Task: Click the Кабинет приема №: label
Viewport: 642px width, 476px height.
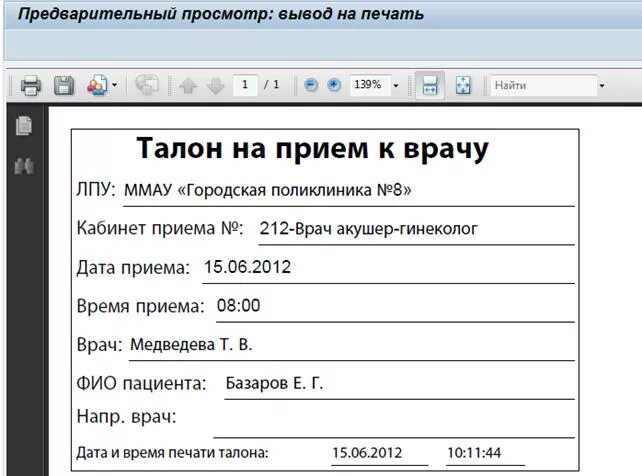Action: (160, 228)
